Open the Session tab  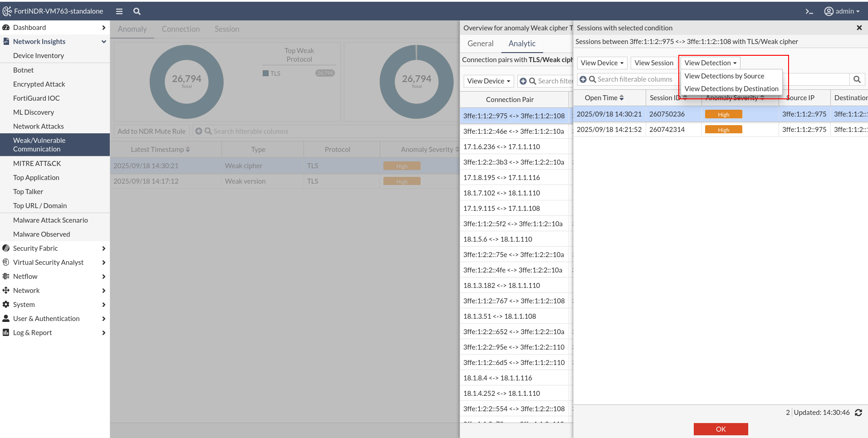(227, 29)
